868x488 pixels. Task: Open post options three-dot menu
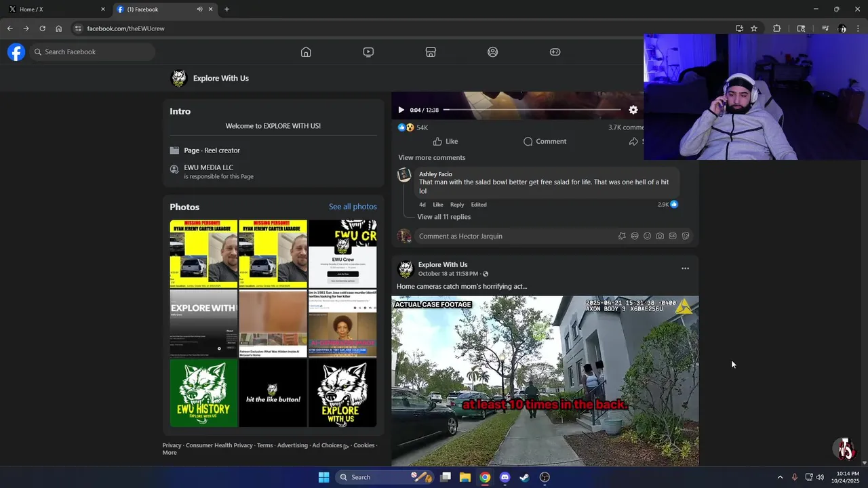pos(685,268)
